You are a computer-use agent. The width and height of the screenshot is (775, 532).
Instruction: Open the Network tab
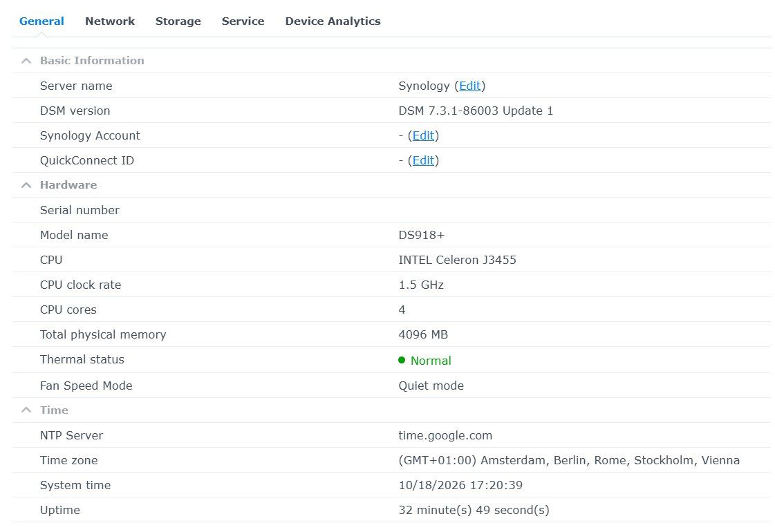[110, 21]
